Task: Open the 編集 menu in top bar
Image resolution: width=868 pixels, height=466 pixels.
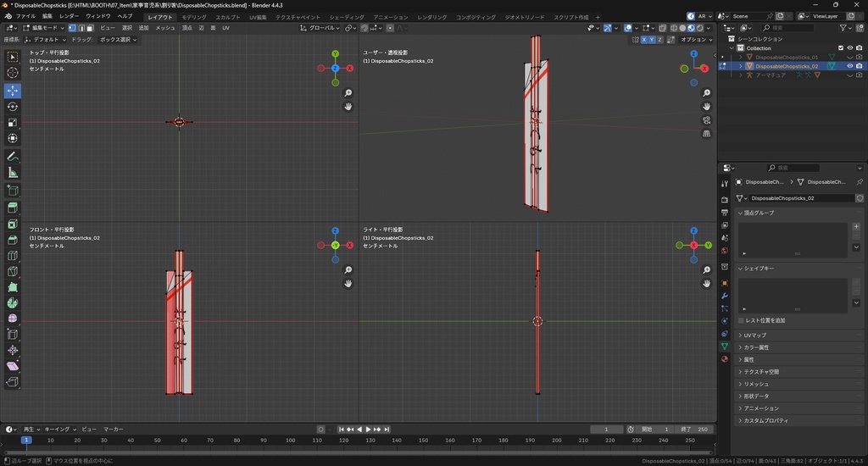Action: (x=47, y=17)
